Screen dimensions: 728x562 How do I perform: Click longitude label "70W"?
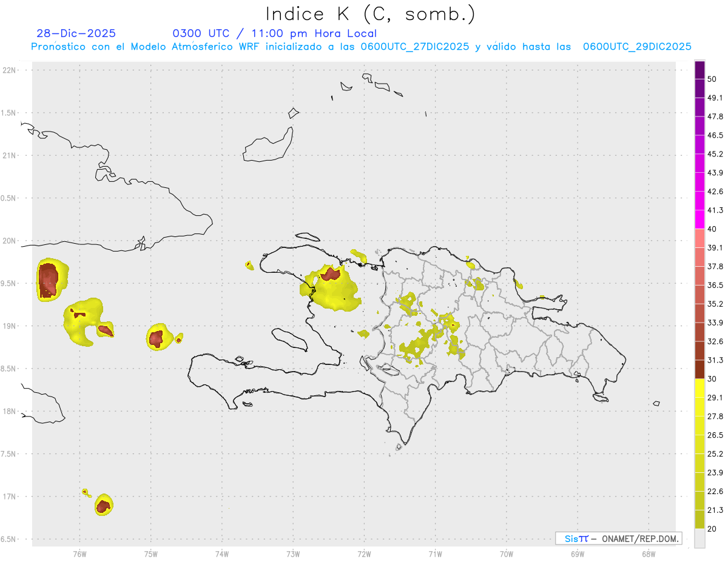click(507, 554)
